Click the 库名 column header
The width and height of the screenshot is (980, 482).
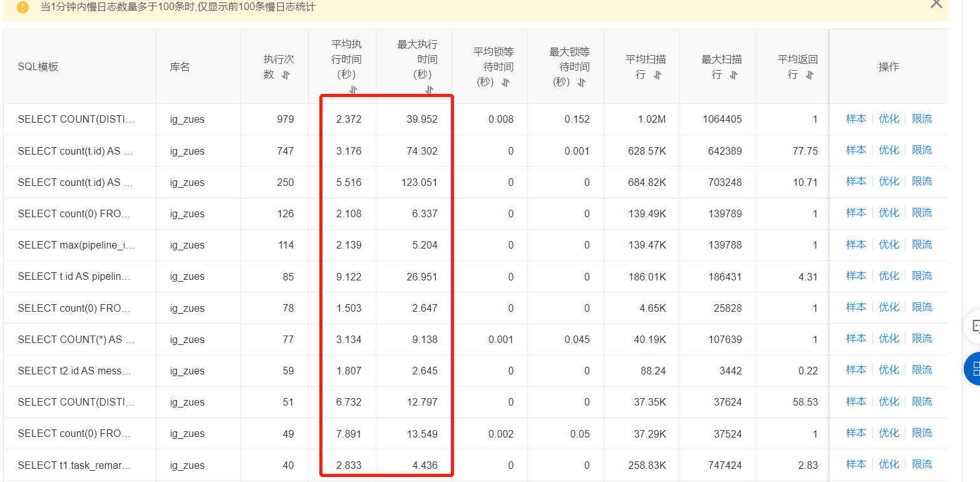click(x=180, y=67)
